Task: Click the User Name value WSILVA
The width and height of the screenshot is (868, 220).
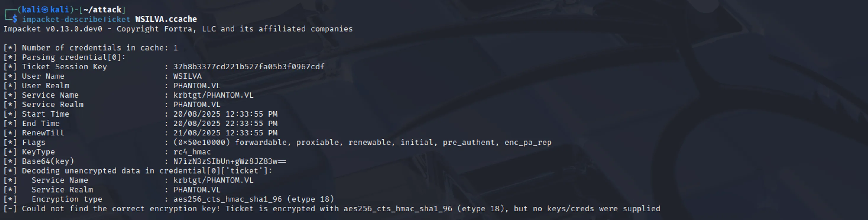Action: click(x=187, y=76)
